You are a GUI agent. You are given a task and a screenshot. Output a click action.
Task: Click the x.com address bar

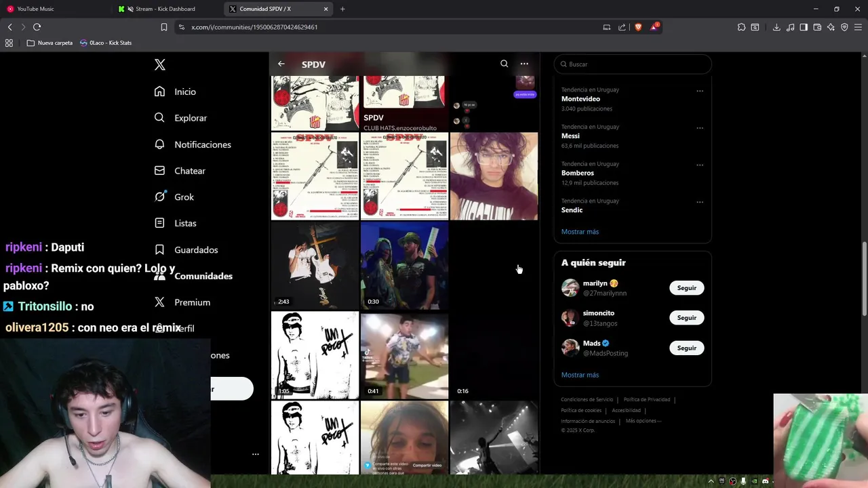coord(390,27)
